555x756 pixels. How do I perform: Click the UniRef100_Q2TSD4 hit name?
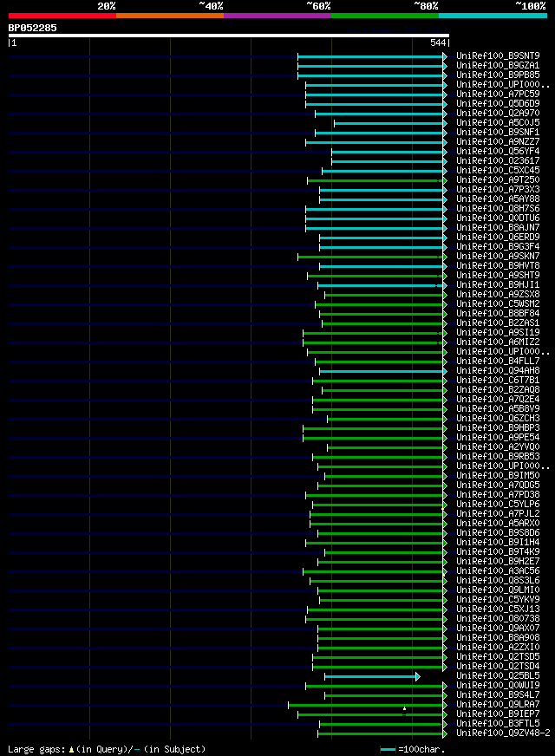(x=498, y=667)
